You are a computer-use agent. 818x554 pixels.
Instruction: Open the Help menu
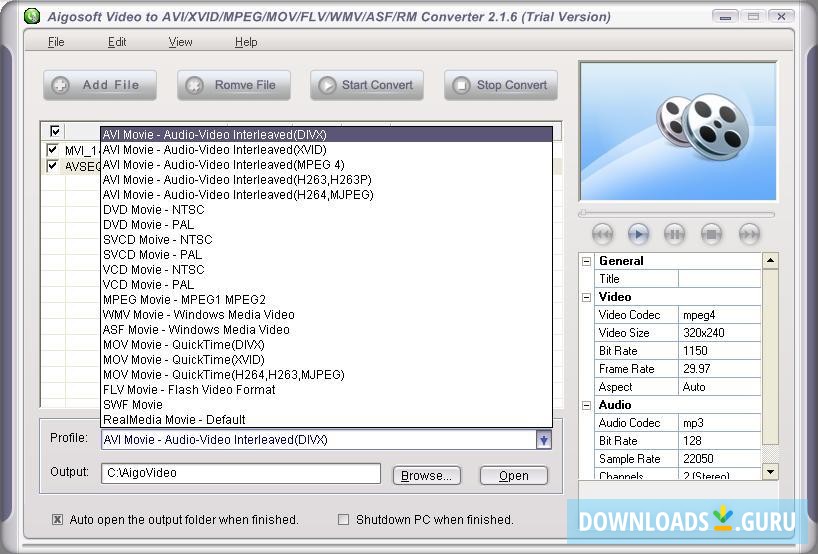(246, 42)
